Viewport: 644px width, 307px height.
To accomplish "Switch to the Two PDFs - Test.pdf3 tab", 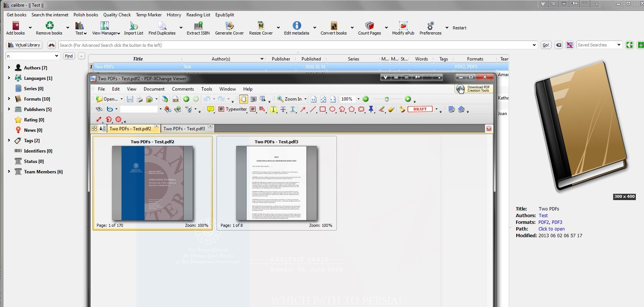I will [x=184, y=129].
